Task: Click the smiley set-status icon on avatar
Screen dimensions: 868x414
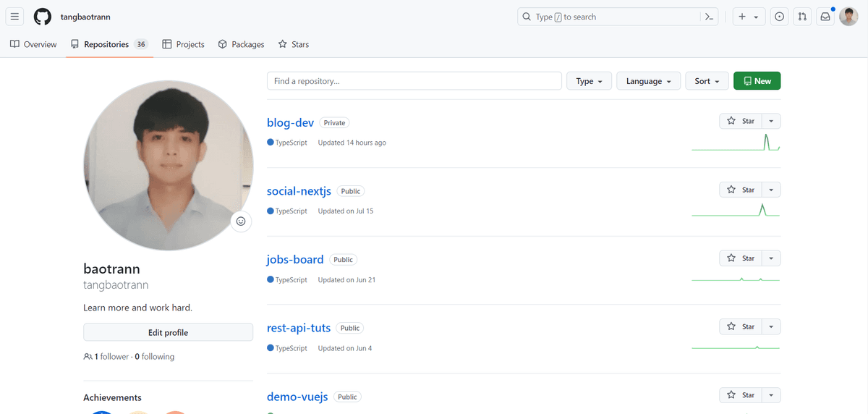Action: [241, 221]
